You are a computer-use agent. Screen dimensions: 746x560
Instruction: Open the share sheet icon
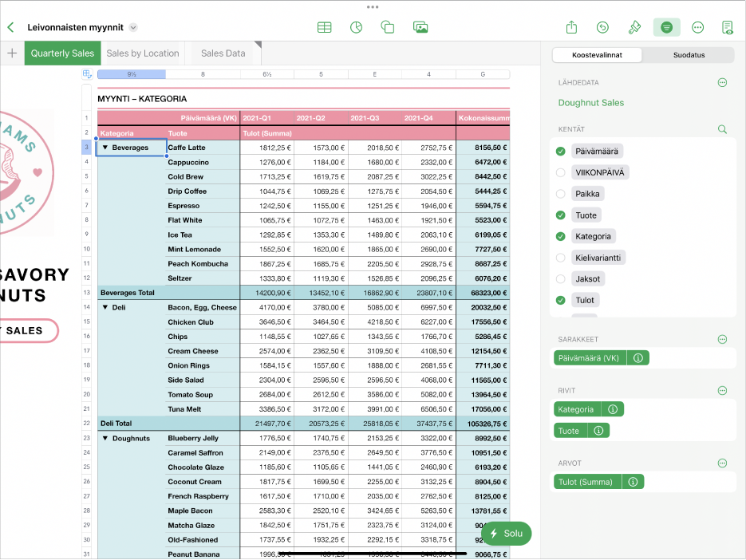click(x=571, y=28)
